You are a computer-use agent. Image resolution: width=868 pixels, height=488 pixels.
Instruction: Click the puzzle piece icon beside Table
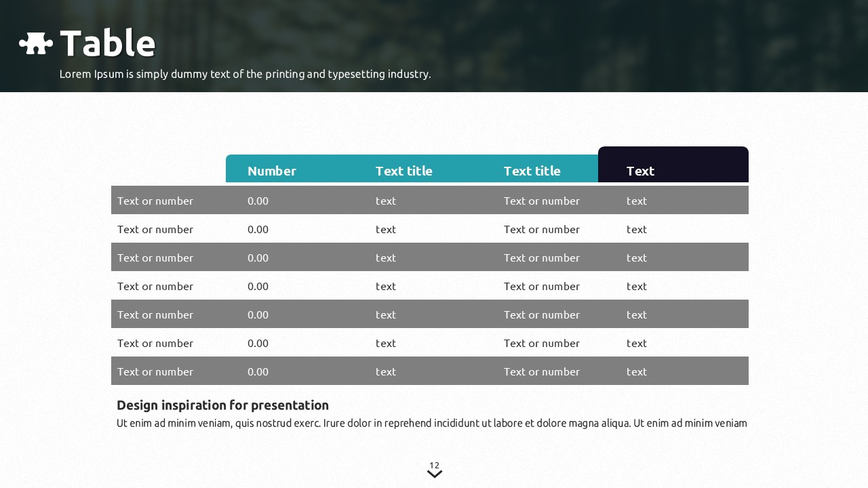tap(36, 43)
